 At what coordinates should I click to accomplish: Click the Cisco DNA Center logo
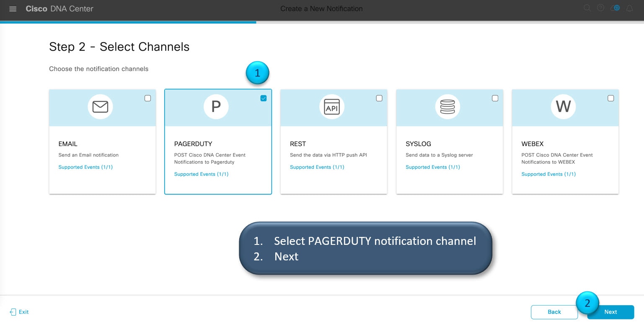(x=59, y=9)
